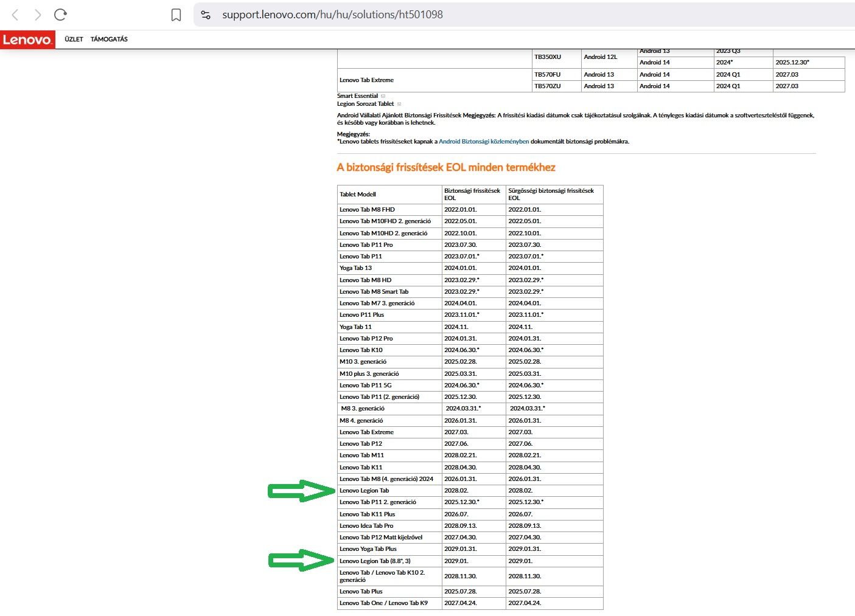Click the heading A biztonsági frissítések EOL minden termékhez
Image resolution: width=855 pixels, height=616 pixels.
click(x=446, y=167)
